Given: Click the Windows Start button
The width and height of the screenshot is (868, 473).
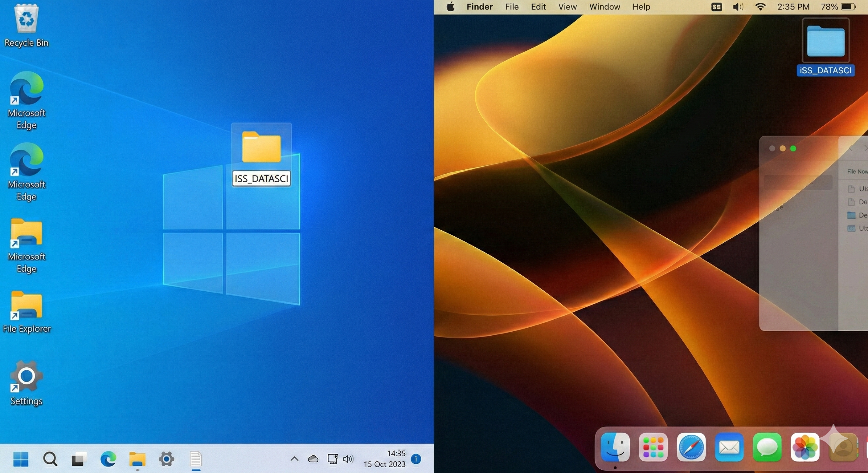Looking at the screenshot, I should click(x=21, y=459).
